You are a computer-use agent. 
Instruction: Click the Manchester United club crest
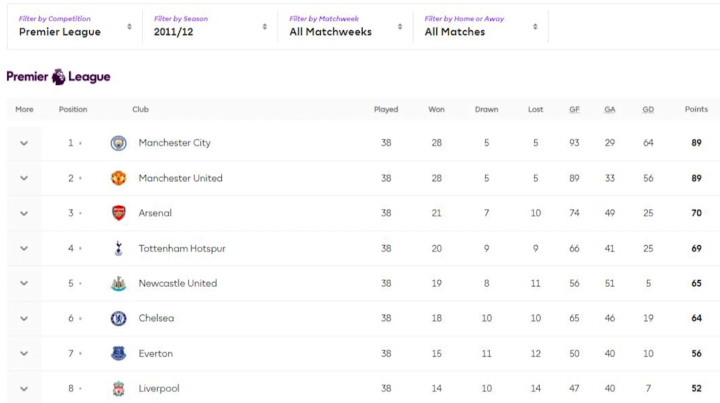click(x=118, y=178)
